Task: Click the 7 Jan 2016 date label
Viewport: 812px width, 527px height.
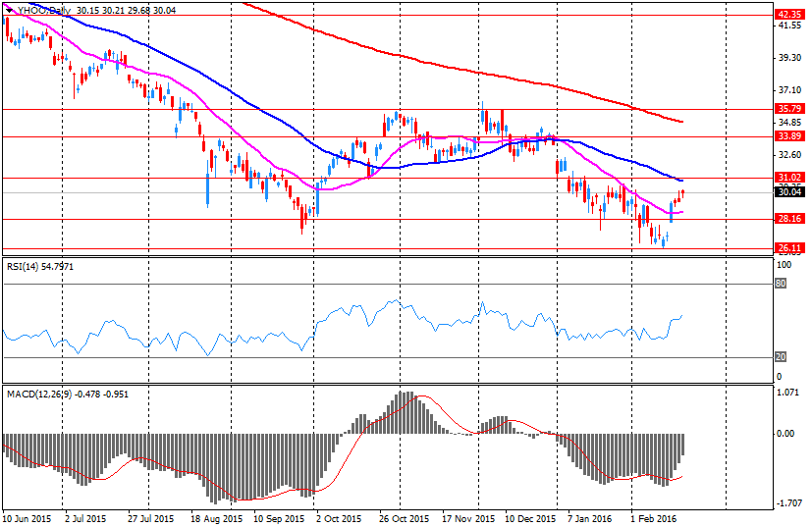Action: [x=589, y=519]
